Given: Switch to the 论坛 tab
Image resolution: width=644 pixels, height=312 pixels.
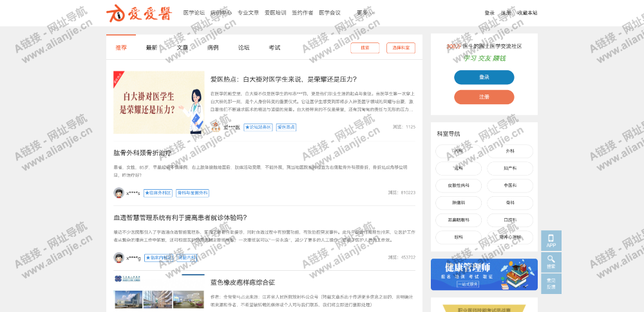Looking at the screenshot, I should click(x=244, y=48).
